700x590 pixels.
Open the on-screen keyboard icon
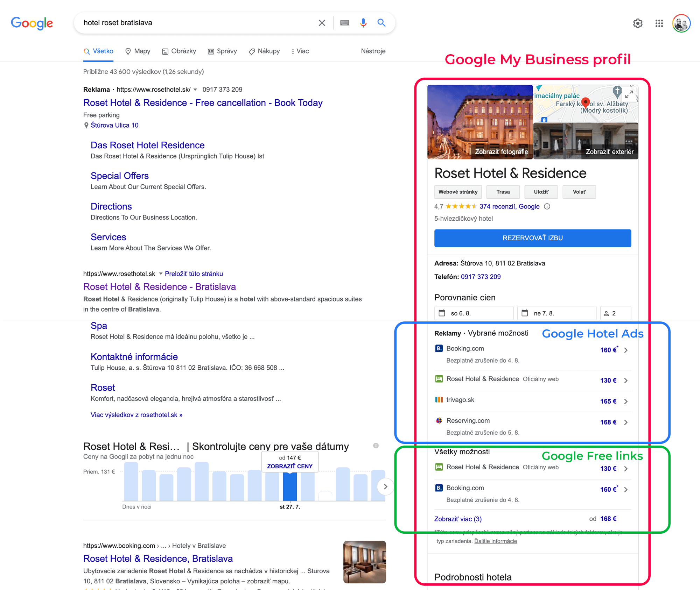(x=345, y=23)
